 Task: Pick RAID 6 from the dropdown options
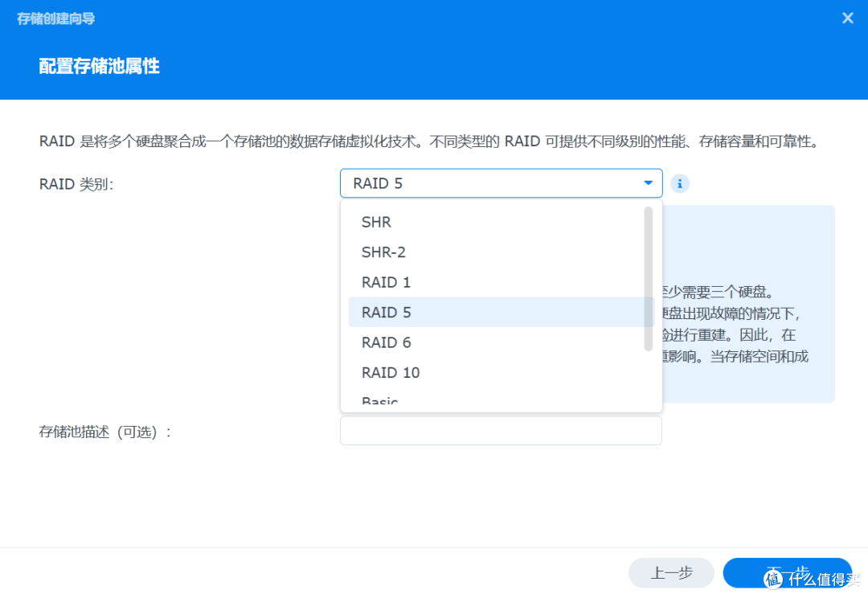point(386,342)
